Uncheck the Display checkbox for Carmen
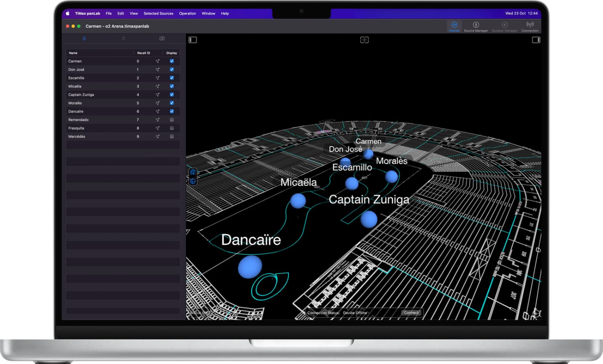Image resolution: width=603 pixels, height=364 pixels. [x=172, y=61]
